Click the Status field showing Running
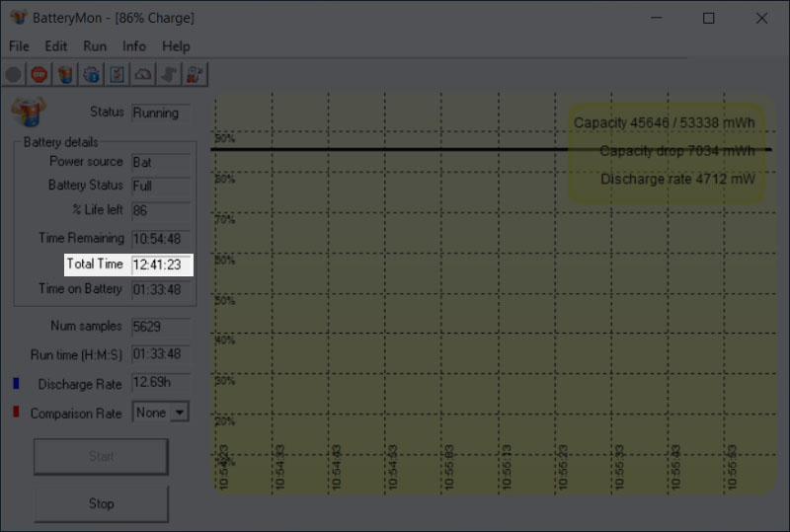Image resolution: width=790 pixels, height=532 pixels. [x=161, y=113]
